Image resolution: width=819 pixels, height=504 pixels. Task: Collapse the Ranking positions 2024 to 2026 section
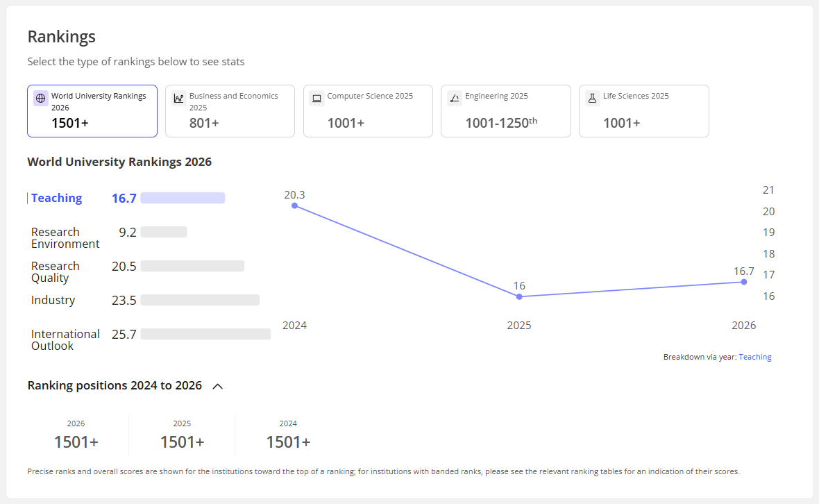click(217, 386)
